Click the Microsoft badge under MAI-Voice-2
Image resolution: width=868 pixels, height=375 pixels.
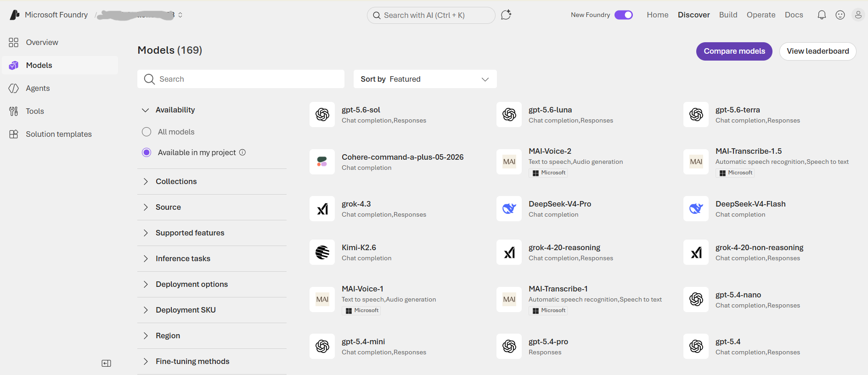pos(548,173)
